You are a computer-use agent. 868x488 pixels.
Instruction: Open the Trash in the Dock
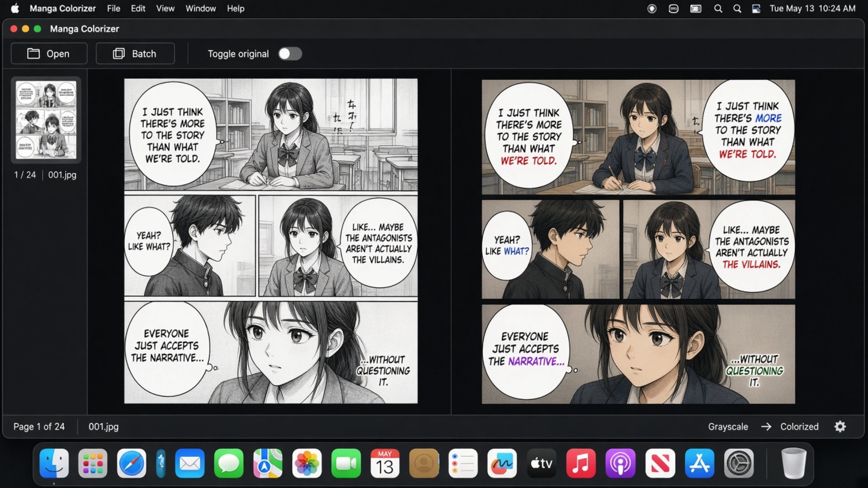[x=793, y=463]
